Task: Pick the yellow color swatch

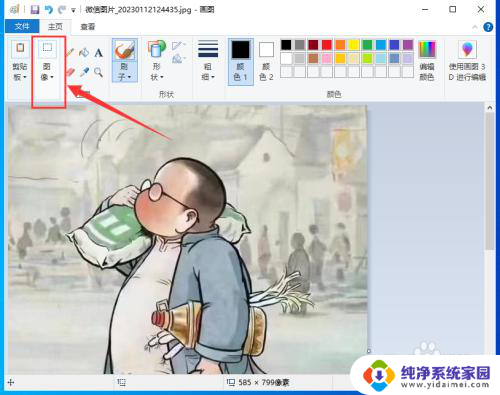Action: coord(354,45)
